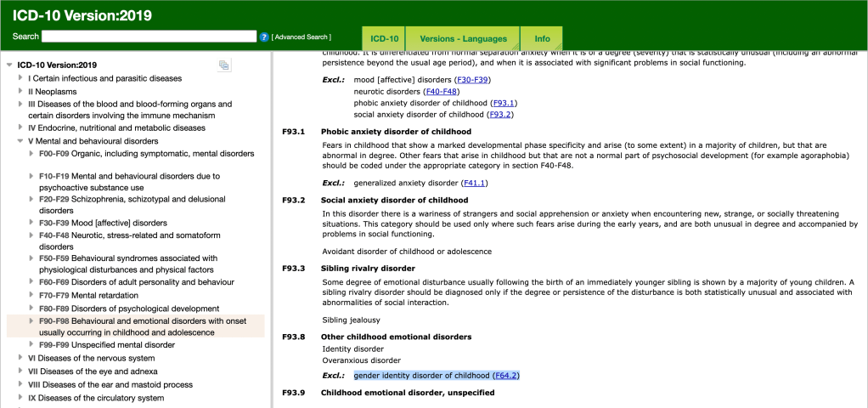Open the Versions - Languages tab
The image size is (868, 408).
(463, 39)
